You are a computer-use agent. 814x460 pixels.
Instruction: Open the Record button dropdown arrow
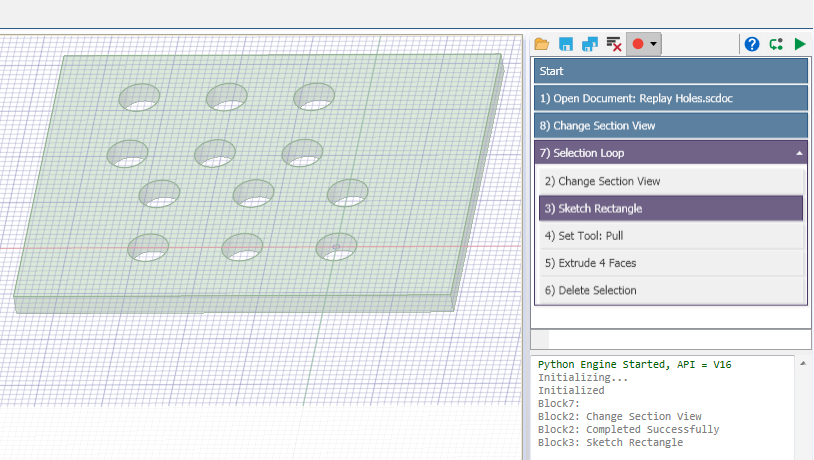(654, 44)
